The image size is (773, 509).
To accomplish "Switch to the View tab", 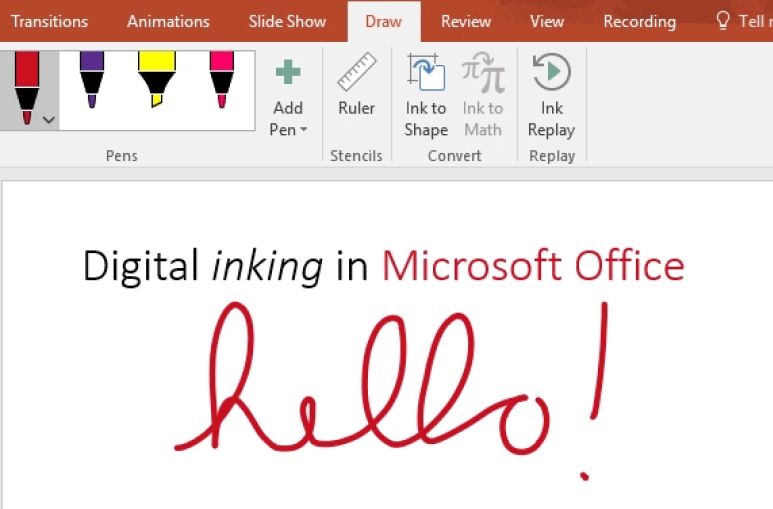I will (x=547, y=22).
